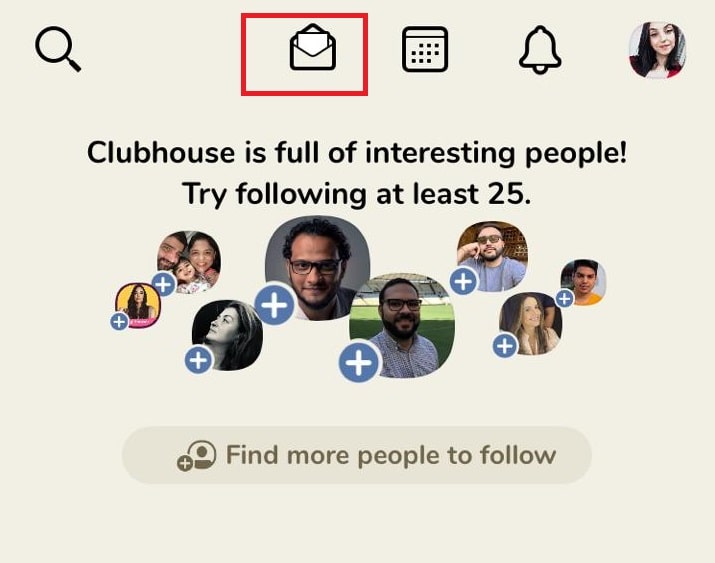715x563 pixels.
Task: Tap the plus on the sunglasses man avatar
Action: point(463,282)
